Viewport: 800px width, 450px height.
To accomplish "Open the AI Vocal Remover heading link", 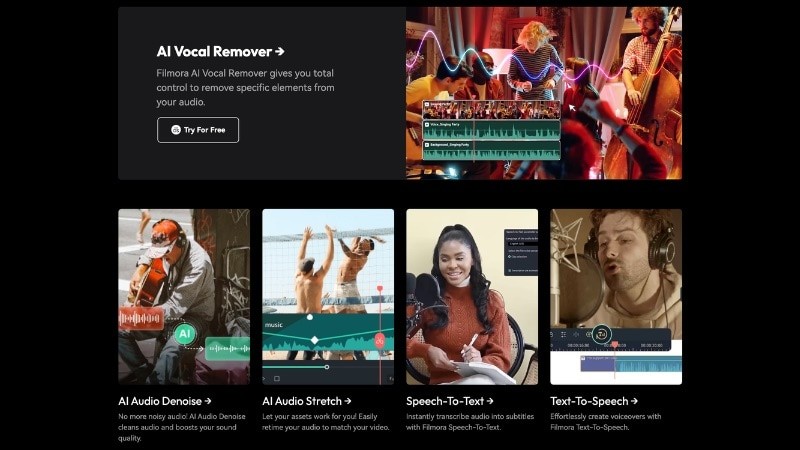I will point(214,51).
